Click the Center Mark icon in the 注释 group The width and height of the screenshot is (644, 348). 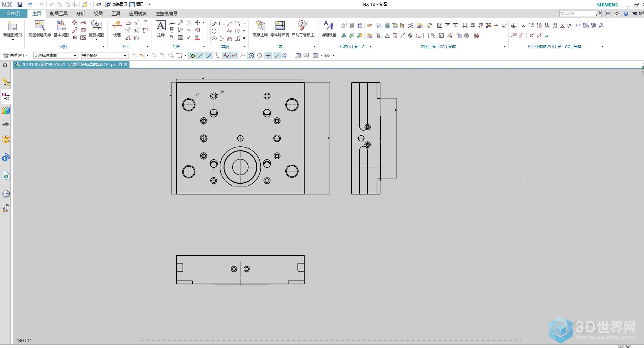197,23
